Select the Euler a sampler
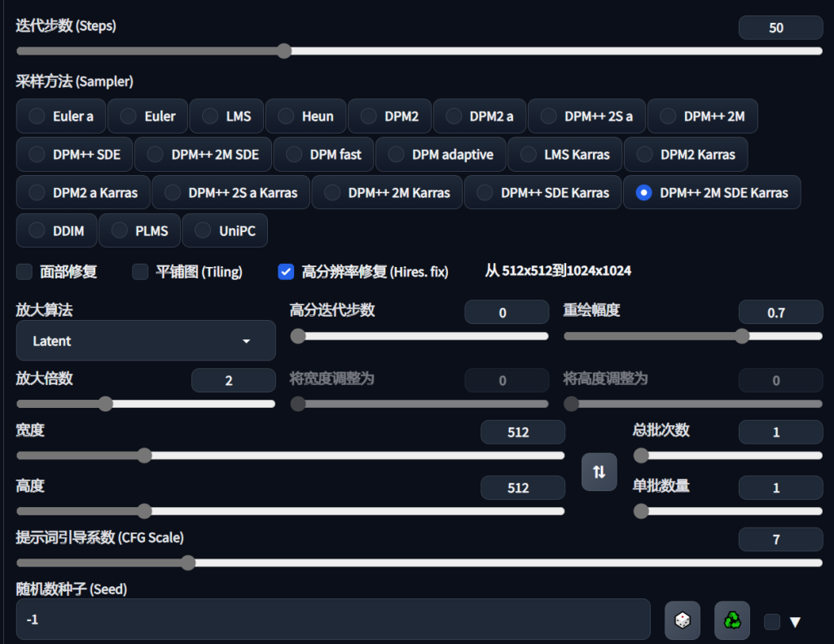This screenshot has width=834, height=644. pyautogui.click(x=61, y=116)
